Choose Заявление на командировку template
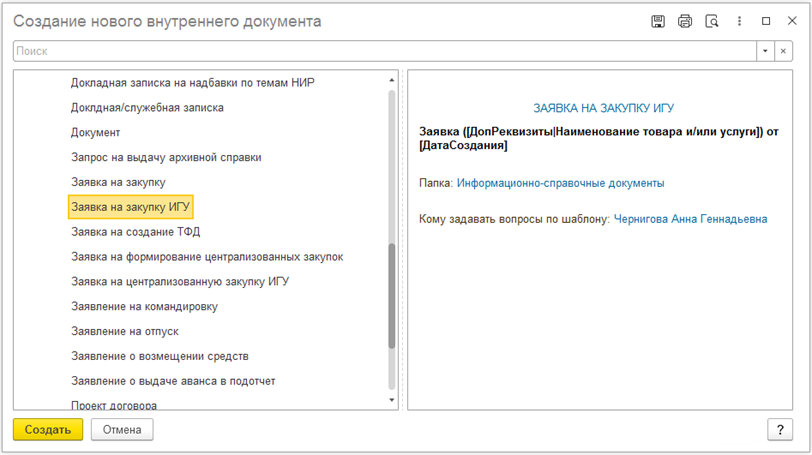 [144, 306]
